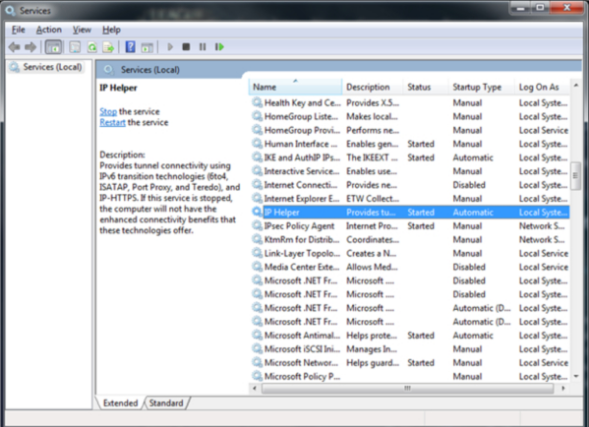
Task: Click the Restart Service toolbar icon
Action: click(x=219, y=47)
